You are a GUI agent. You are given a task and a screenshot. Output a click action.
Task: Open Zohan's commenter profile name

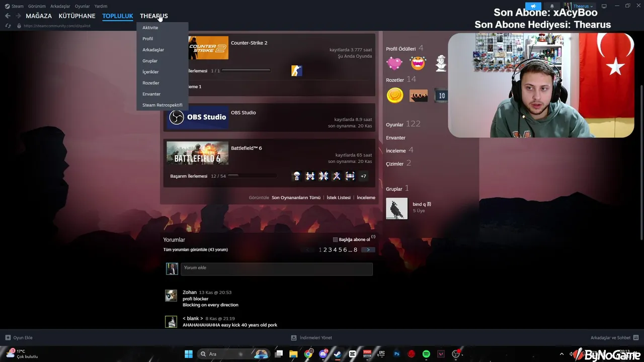tap(190, 292)
